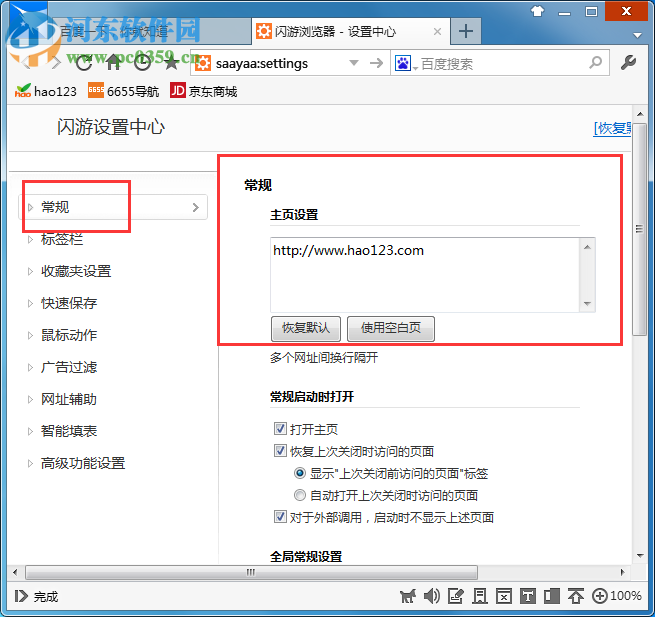
Task: Click the skin shirt icon in title bar
Action: 537,11
